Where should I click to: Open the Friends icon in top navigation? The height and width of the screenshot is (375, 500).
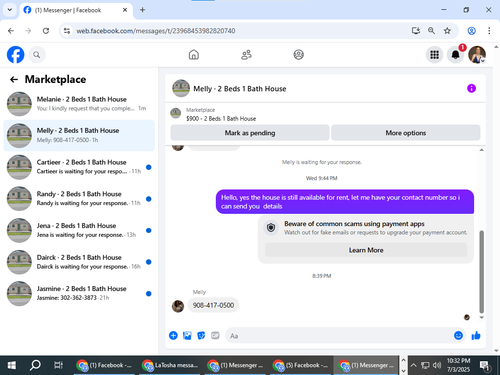(x=246, y=54)
